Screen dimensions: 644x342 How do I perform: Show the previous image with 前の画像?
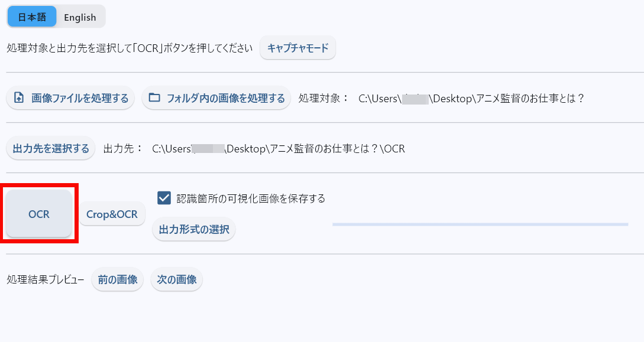[118, 279]
